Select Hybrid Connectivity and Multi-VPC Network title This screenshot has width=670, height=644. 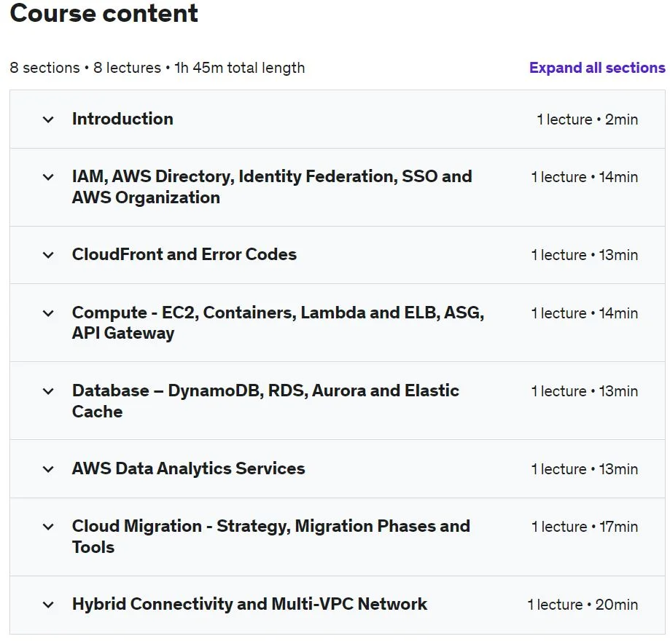pyautogui.click(x=249, y=604)
